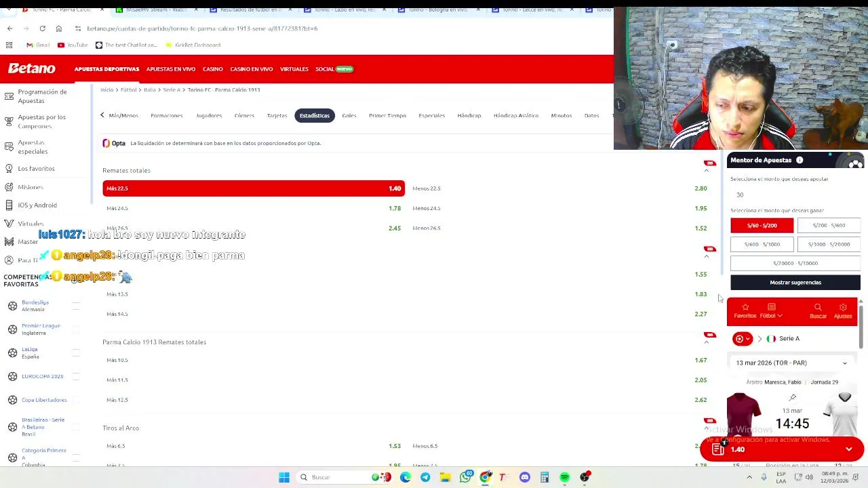Open the 13 mar 2026 (TOR - PAR) dropdown
The height and width of the screenshot is (488, 868).
pyautogui.click(x=792, y=363)
